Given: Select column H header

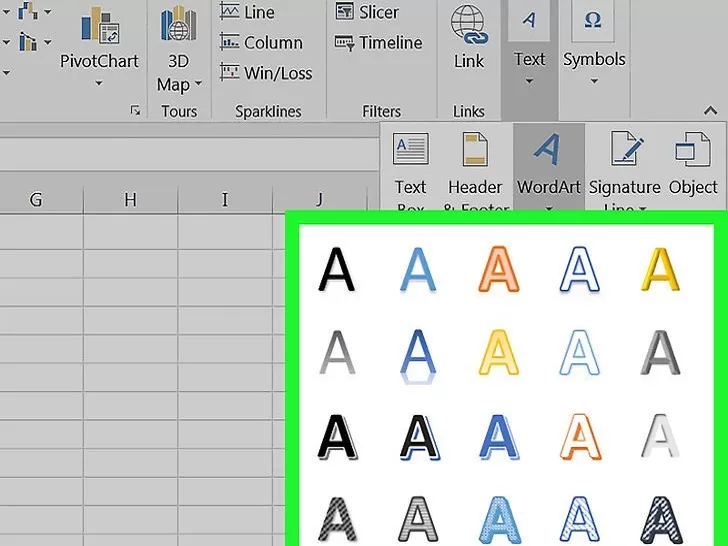Looking at the screenshot, I should tap(130, 200).
